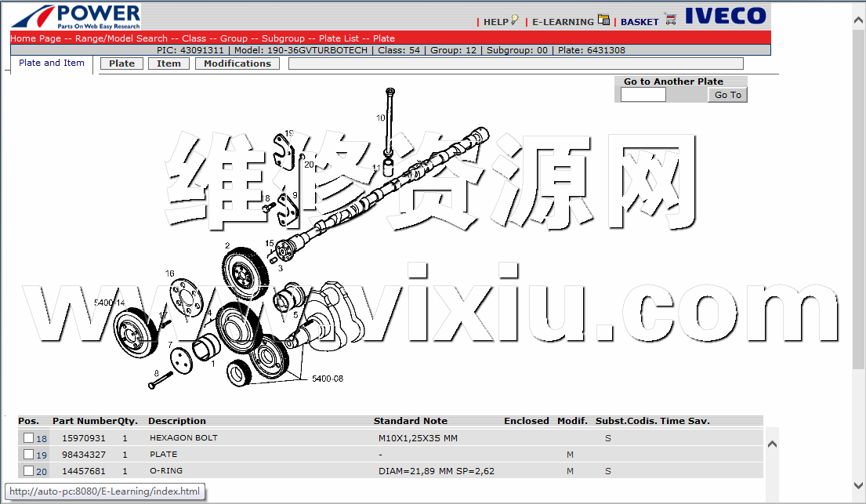Select the Item tab
The height and width of the screenshot is (504, 866).
(168, 64)
